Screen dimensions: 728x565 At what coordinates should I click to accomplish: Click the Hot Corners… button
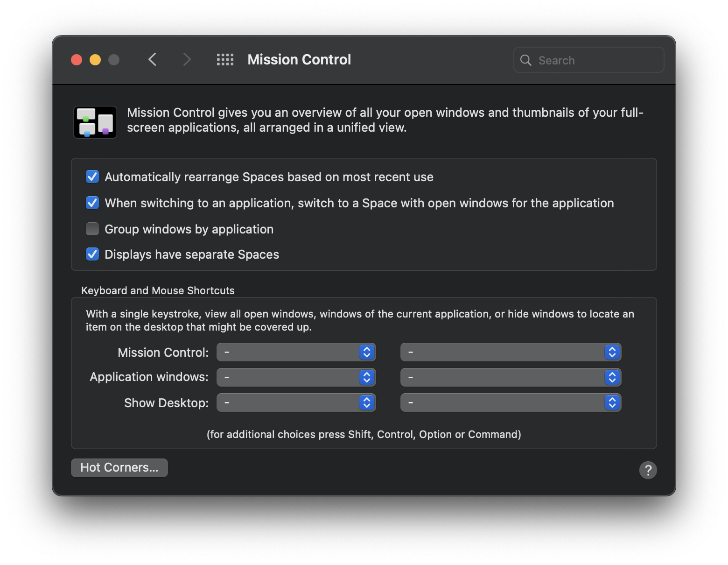click(119, 467)
